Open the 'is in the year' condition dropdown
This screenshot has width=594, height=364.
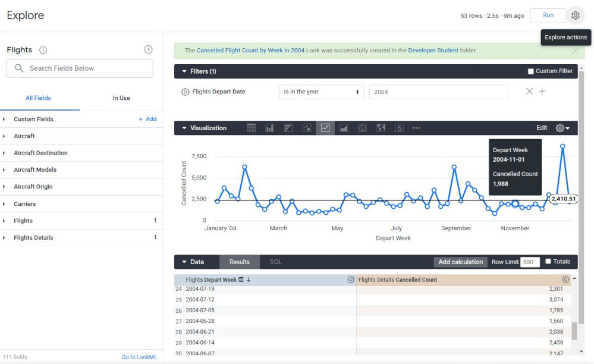tap(322, 92)
